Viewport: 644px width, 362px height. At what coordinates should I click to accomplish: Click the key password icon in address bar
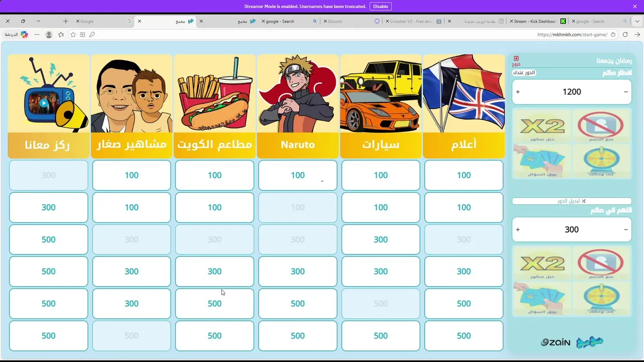pos(92,35)
